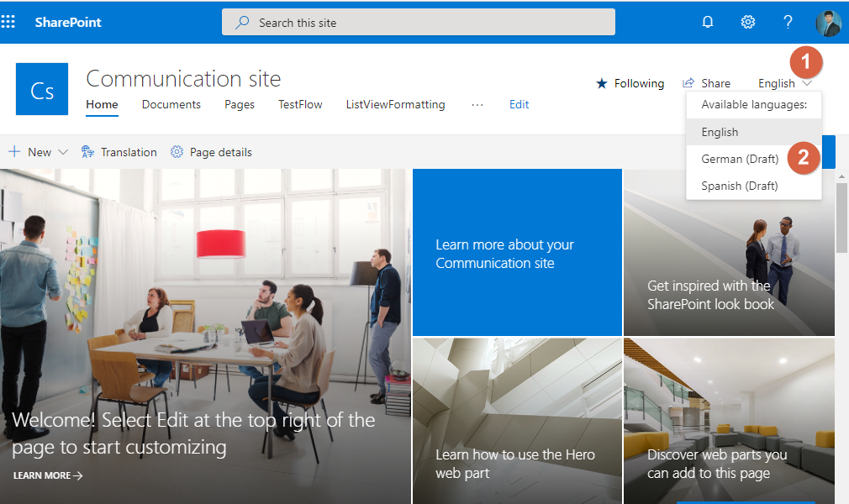
Task: Open the ListViewFormatting navigation item
Action: 395,104
